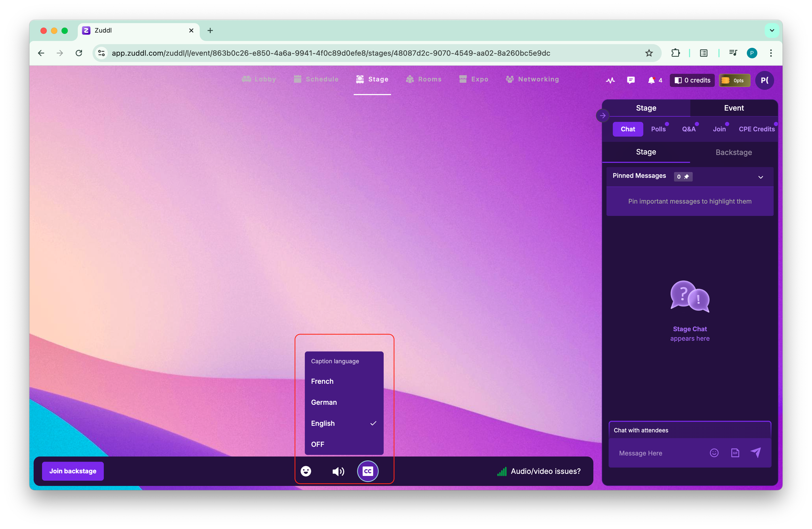Toggle the closed captions CC button
This screenshot has width=812, height=529.
[x=367, y=471]
